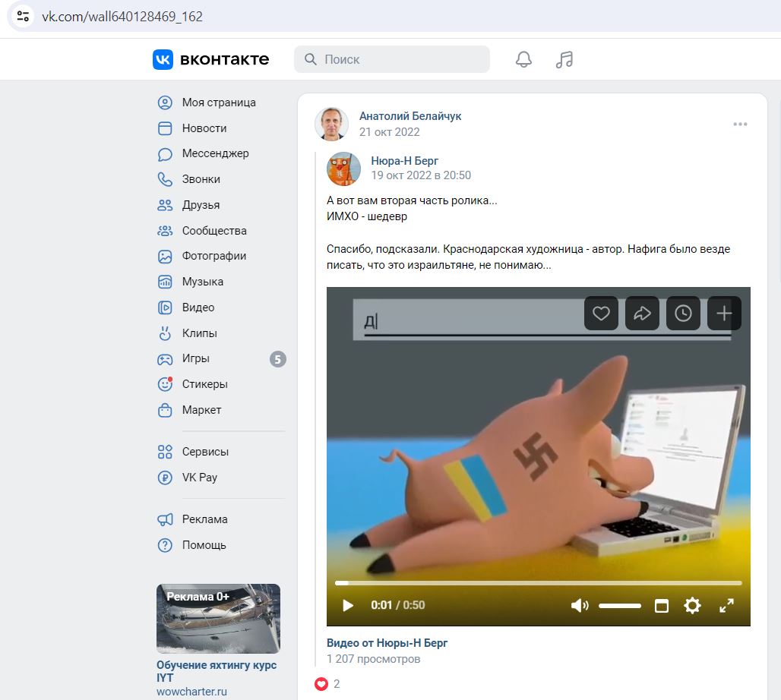Add the video with plus overlay button
The height and width of the screenshot is (700, 781).
[x=724, y=313]
